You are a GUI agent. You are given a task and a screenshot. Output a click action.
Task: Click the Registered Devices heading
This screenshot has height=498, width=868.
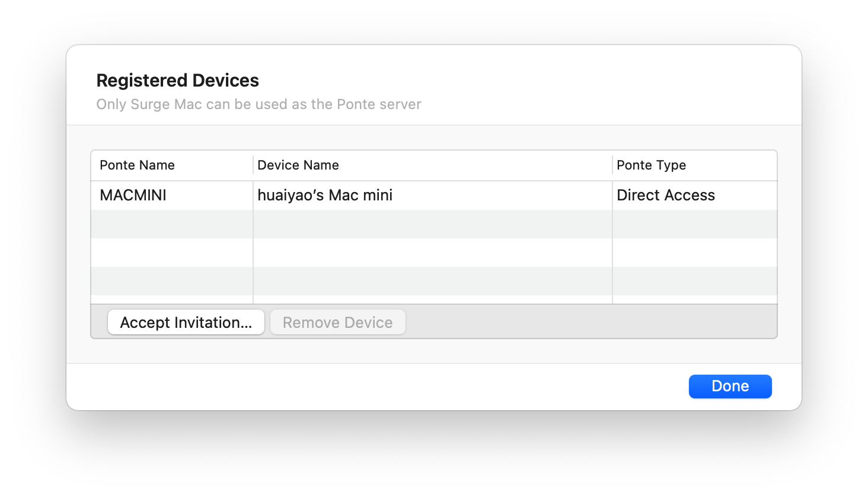coord(178,81)
